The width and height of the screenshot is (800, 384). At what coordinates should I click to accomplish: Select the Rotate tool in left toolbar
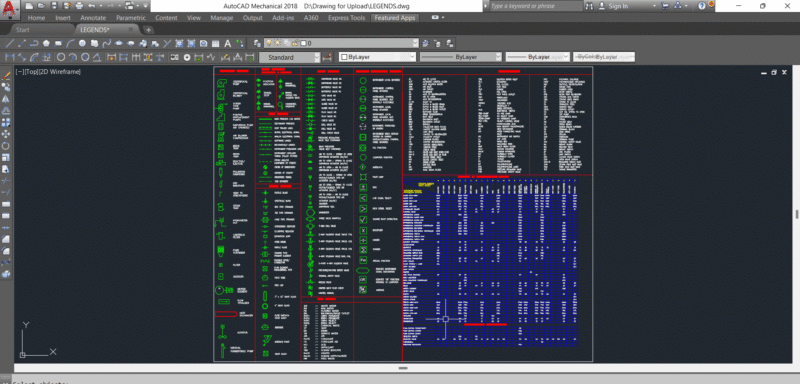(x=6, y=146)
